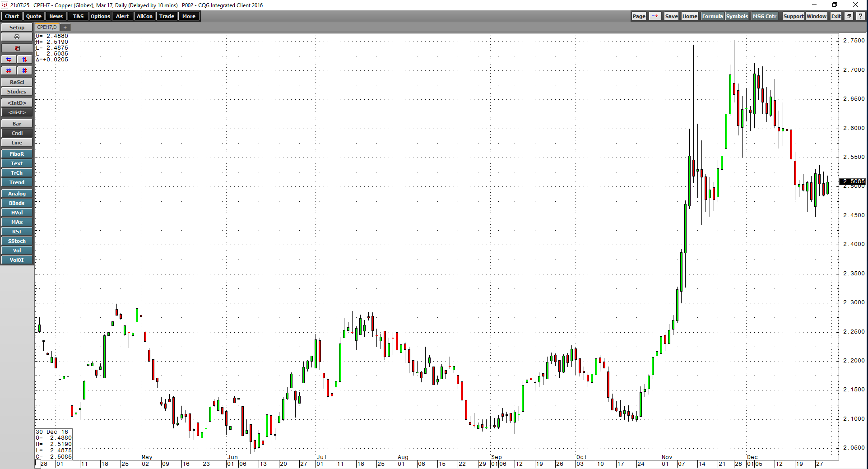Click the horizontal expand arrows icon

9,60
